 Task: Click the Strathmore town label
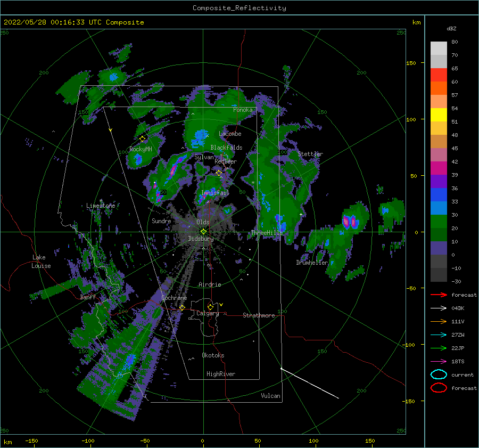(x=259, y=315)
